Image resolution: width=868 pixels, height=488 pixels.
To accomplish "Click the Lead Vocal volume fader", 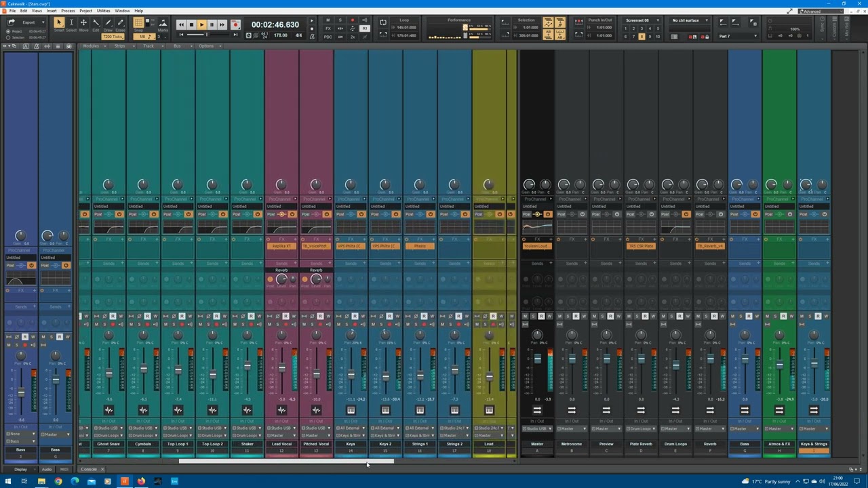I will point(281,369).
